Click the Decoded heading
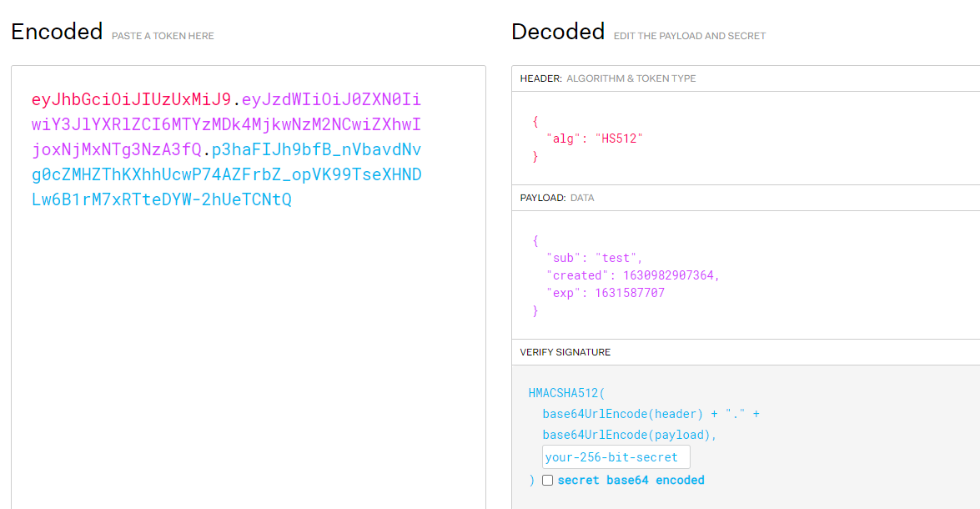The image size is (980, 509). pos(558,32)
